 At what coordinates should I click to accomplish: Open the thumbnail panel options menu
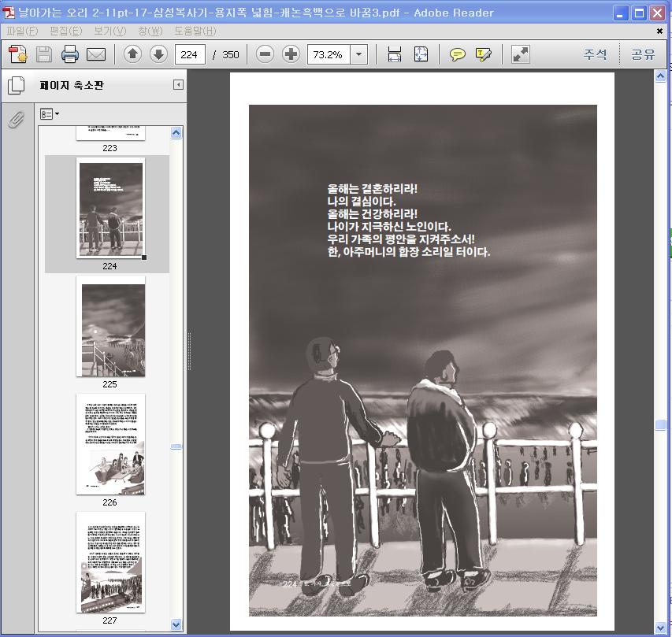[50, 114]
